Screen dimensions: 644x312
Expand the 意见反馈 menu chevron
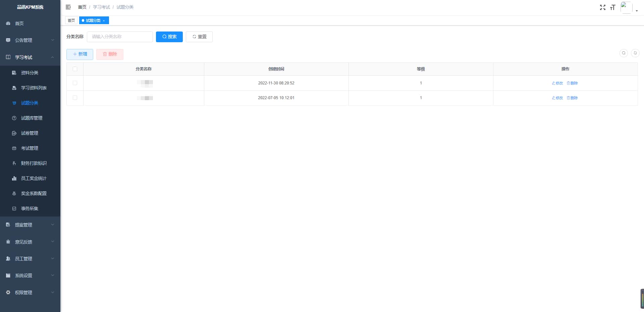pos(53,242)
